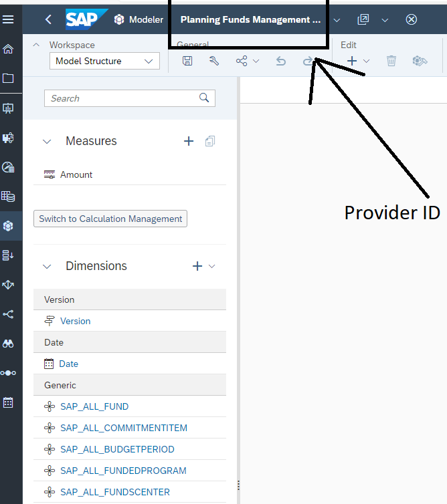The image size is (447, 504).
Task: Open the Version dimension link
Action: tap(76, 321)
